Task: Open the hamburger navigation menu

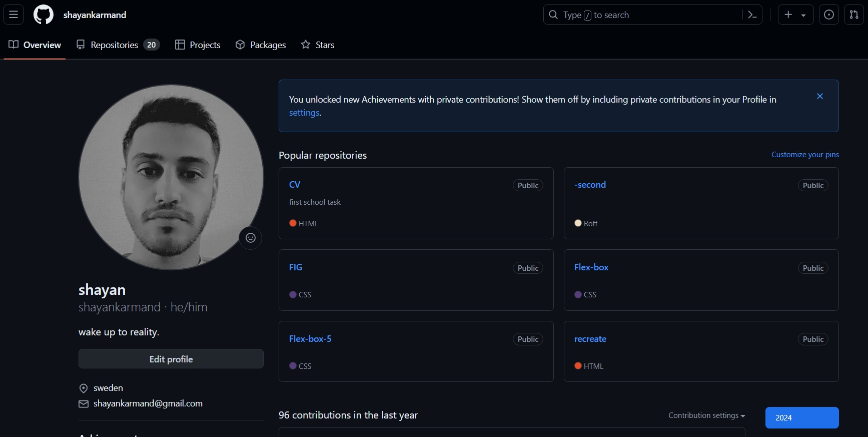Action: [14, 15]
